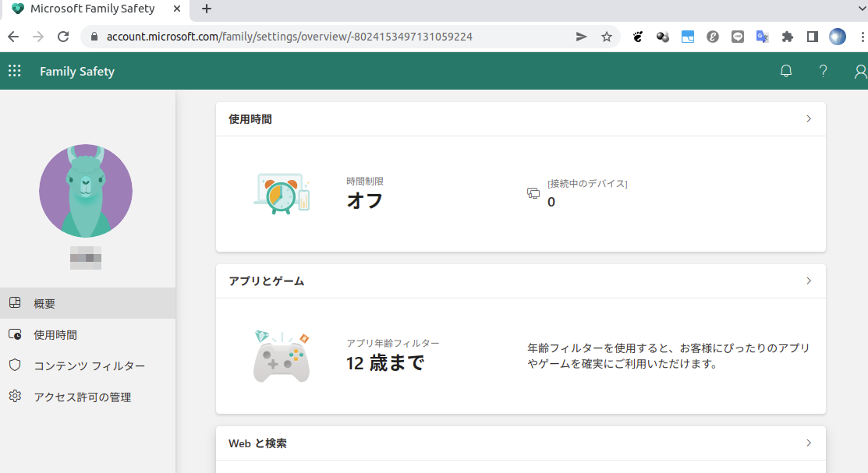Screen dimensions: 868x473
Task: Select 概要 in the sidebar
Action: click(x=87, y=303)
